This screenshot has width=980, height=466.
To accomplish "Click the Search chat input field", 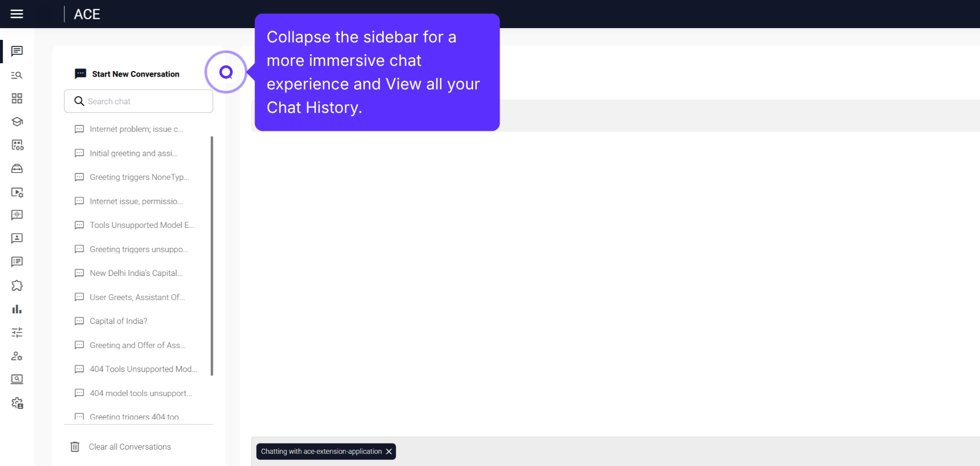I will [x=138, y=101].
